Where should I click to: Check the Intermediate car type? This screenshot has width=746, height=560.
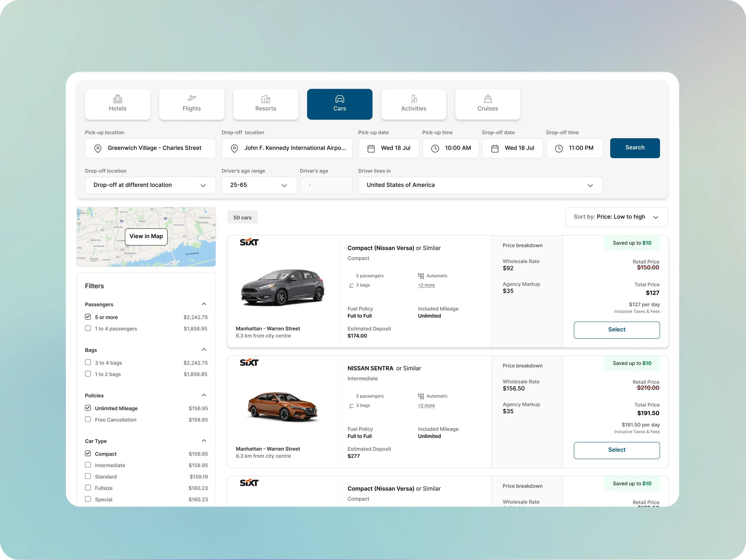[x=88, y=465]
